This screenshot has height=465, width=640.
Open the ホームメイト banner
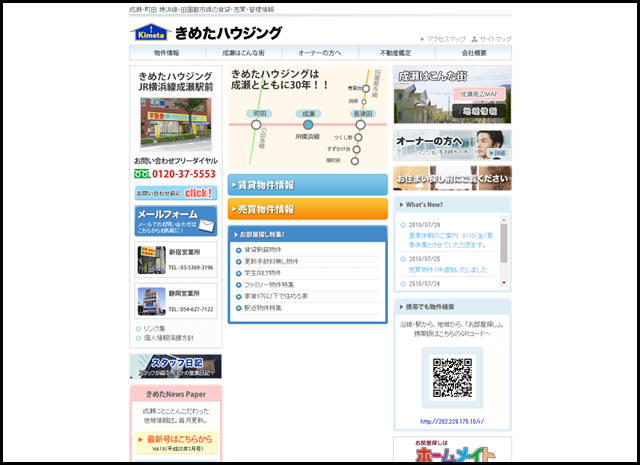tap(452, 450)
